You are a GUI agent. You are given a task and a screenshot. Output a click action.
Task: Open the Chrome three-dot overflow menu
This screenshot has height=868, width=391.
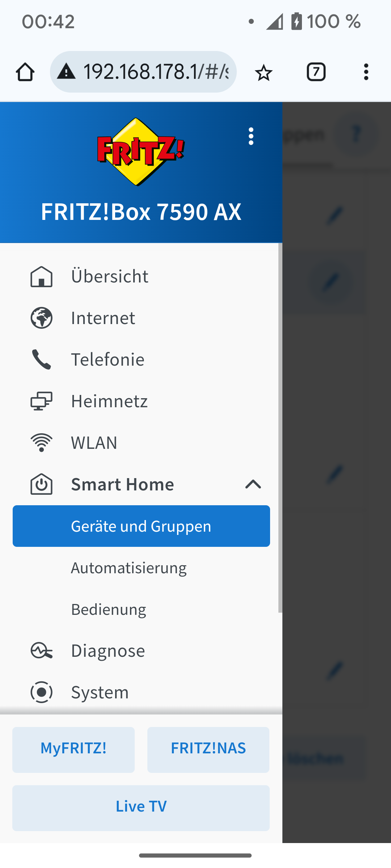click(x=366, y=72)
